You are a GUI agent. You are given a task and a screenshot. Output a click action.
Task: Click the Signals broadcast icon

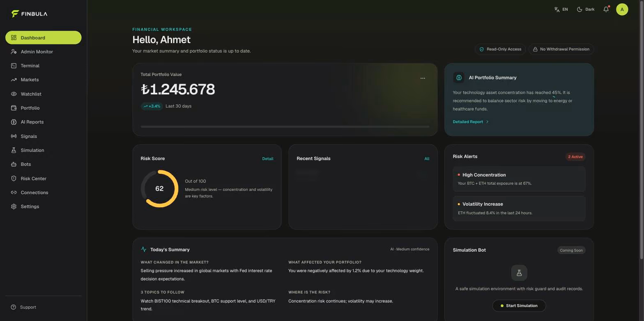(14, 136)
